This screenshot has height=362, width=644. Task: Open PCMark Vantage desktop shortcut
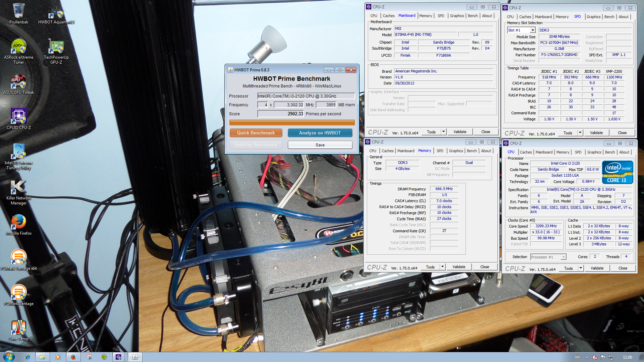coord(19,295)
